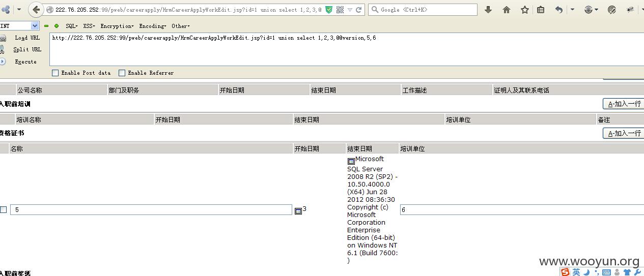Open Sogou settings wrench icon
The width and height of the screenshot is (644, 276).
(x=636, y=272)
